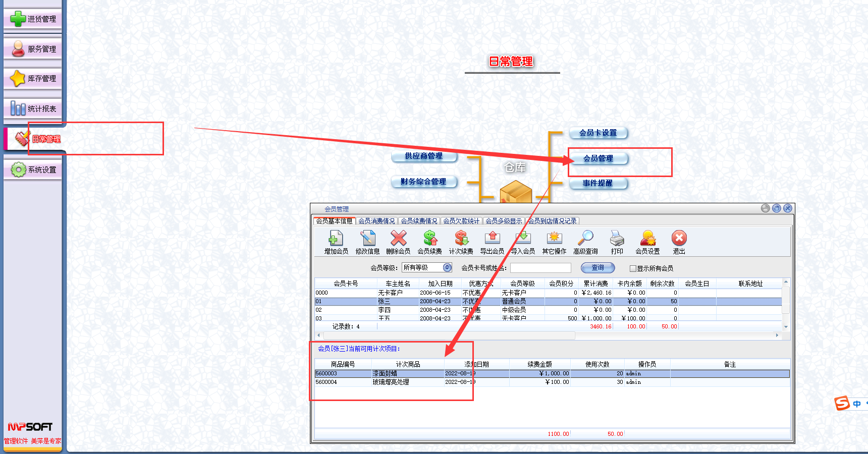Enable the 显示所有会员 checkbox
Screen dimensions: 868x454
[x=633, y=268]
